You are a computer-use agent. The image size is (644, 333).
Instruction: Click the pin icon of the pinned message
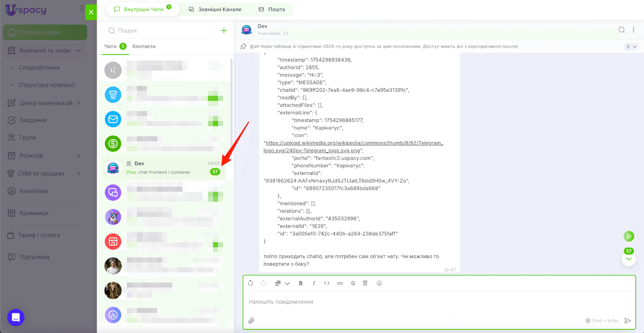tap(243, 46)
